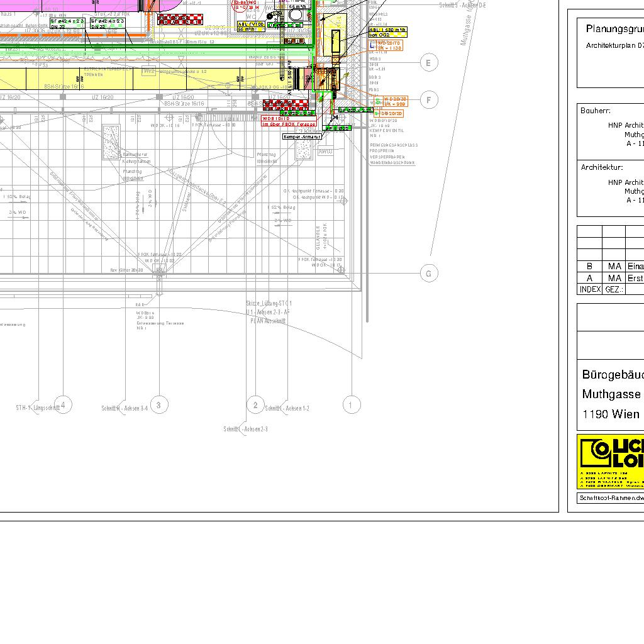Click the axis bubble labeled E
The width and height of the screenshot is (644, 644).
429,63
